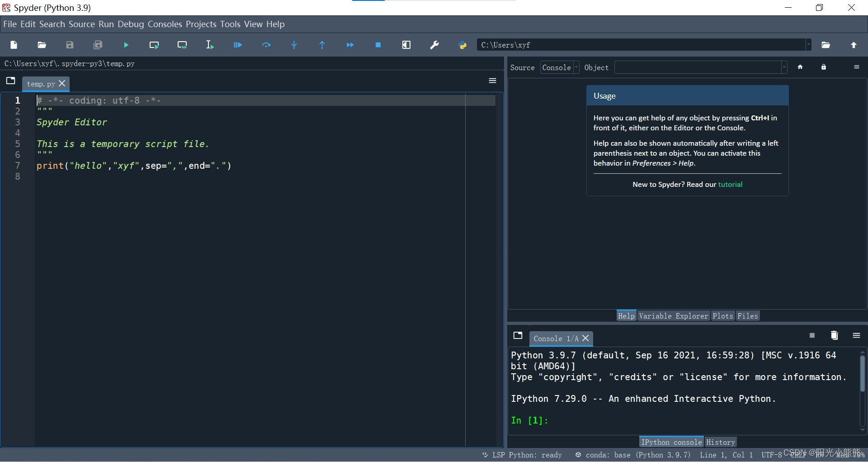This screenshot has height=462, width=868.
Task: Open file using folder toolbar icon
Action: coord(42,45)
